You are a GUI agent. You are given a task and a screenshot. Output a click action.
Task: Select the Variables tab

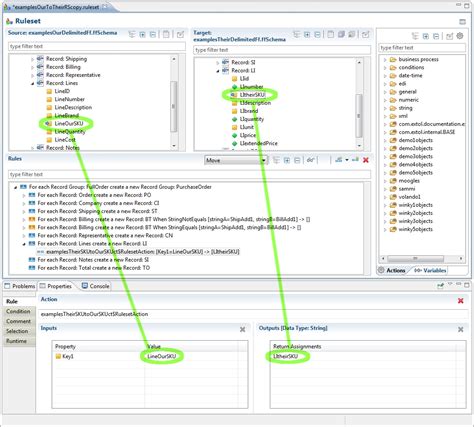point(430,270)
